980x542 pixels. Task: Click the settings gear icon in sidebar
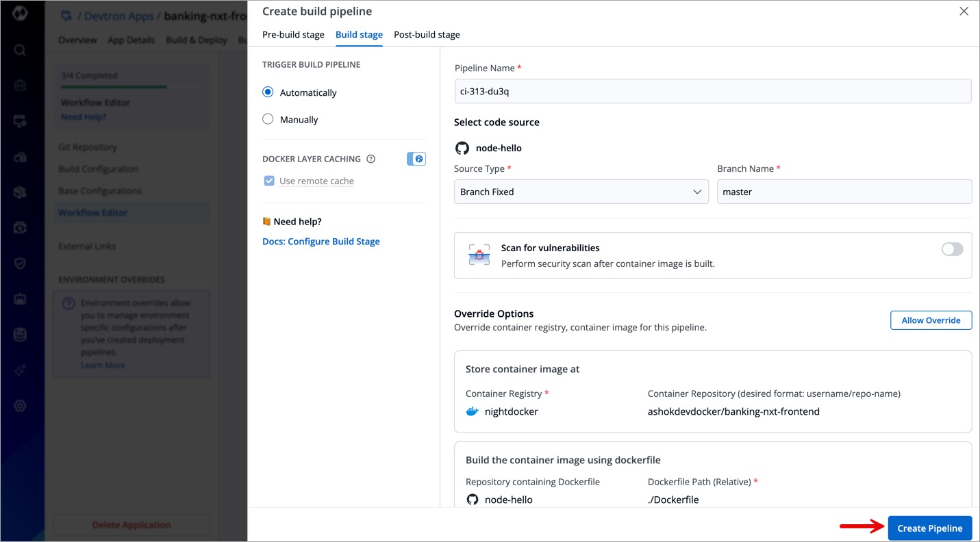(x=20, y=405)
